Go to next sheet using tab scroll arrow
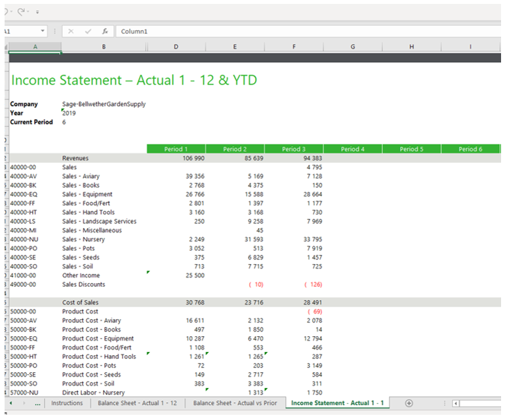 24,403
